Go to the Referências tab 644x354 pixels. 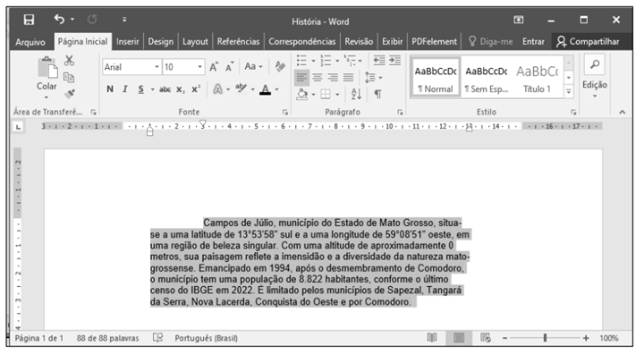(238, 41)
